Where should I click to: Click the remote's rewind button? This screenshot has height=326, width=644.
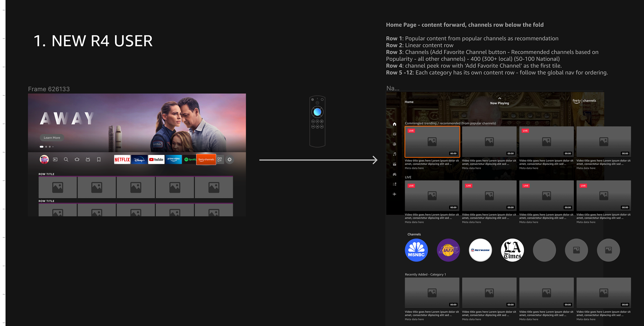tap(313, 127)
